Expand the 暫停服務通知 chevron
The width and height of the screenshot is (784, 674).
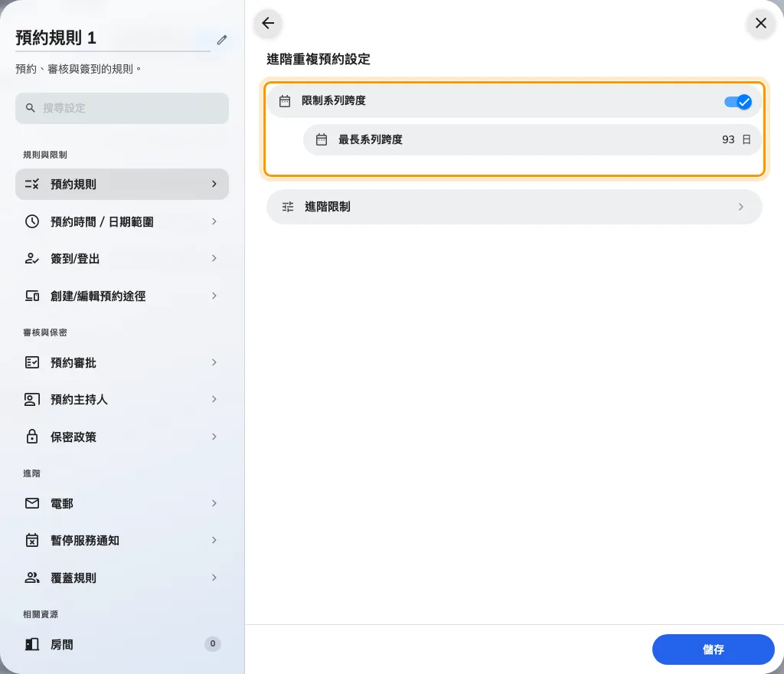point(214,540)
